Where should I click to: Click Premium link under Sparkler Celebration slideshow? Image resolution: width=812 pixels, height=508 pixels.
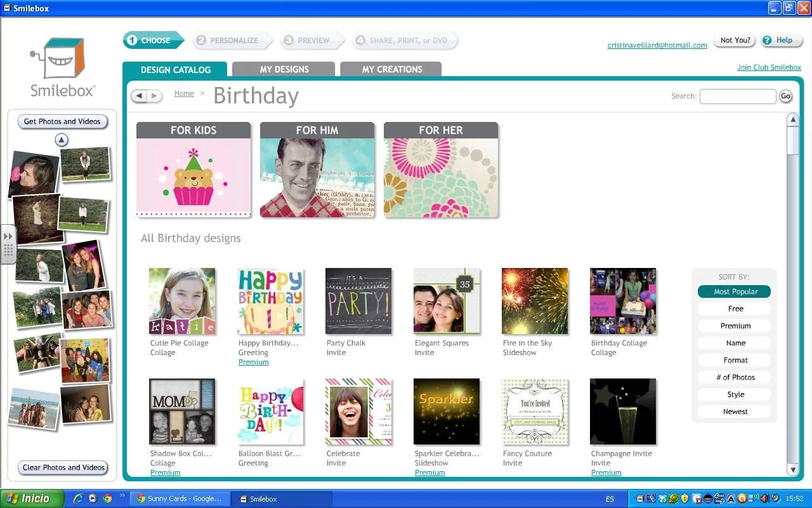pos(429,472)
